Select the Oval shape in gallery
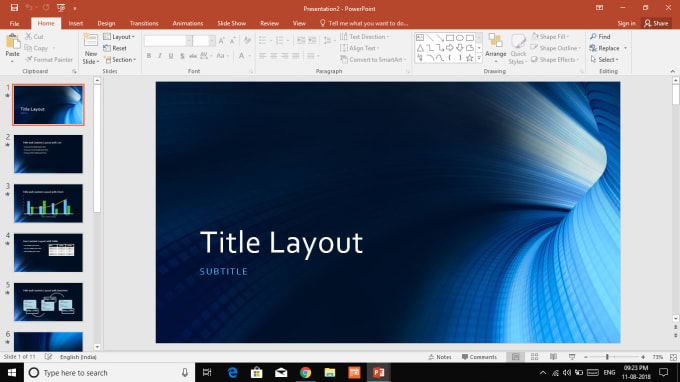This screenshot has width=680, height=382. click(x=460, y=38)
